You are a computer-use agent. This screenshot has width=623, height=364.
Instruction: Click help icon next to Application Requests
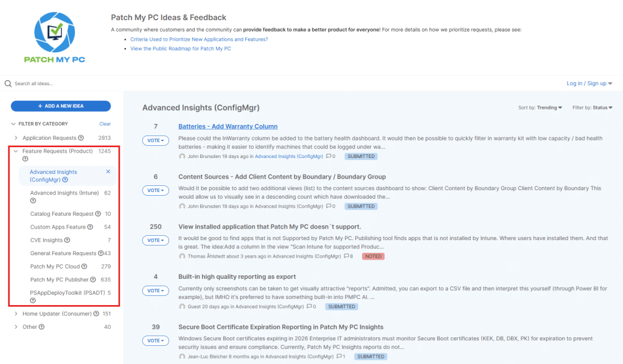point(81,138)
